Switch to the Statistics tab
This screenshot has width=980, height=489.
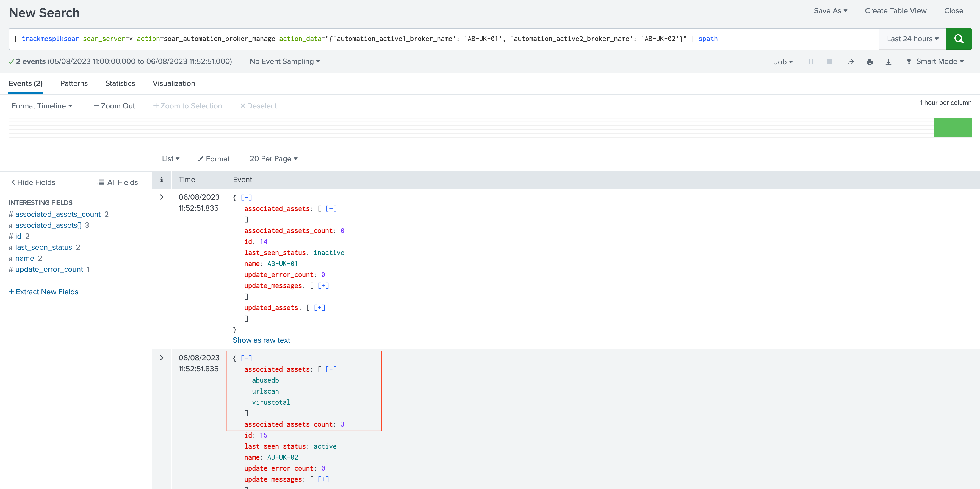(120, 83)
